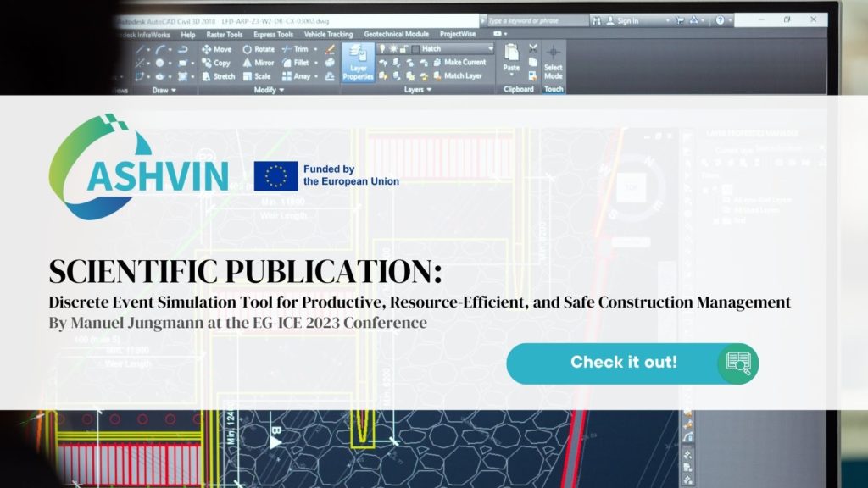868x488 pixels.
Task: Open the Help question mark icon
Action: point(720,20)
